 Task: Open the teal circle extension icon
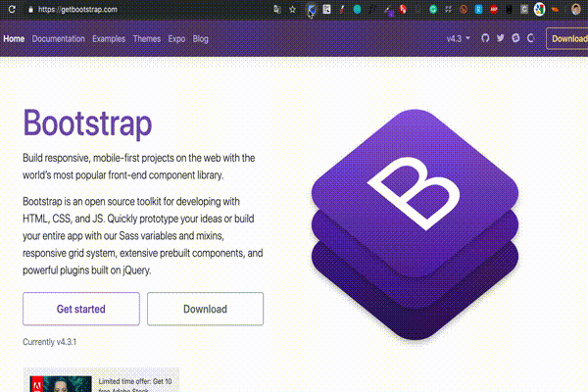tap(357, 10)
